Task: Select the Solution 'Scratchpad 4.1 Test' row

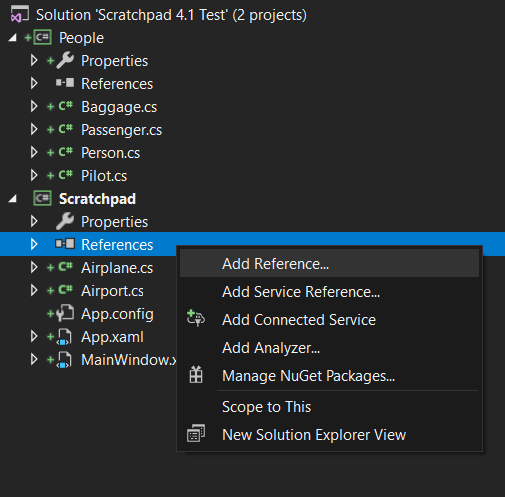Action: (x=252, y=15)
